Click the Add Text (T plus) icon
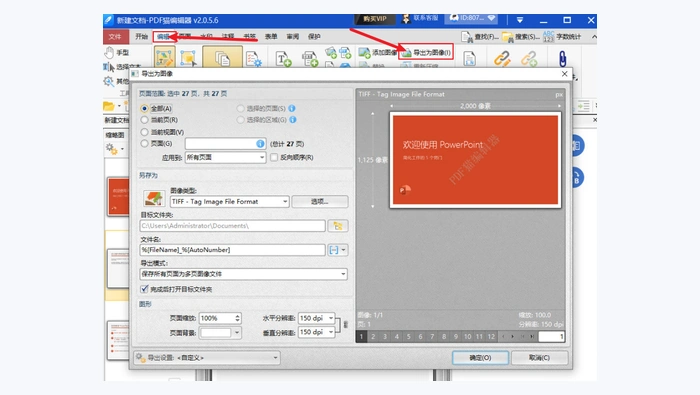The width and height of the screenshot is (700, 395). point(283,59)
